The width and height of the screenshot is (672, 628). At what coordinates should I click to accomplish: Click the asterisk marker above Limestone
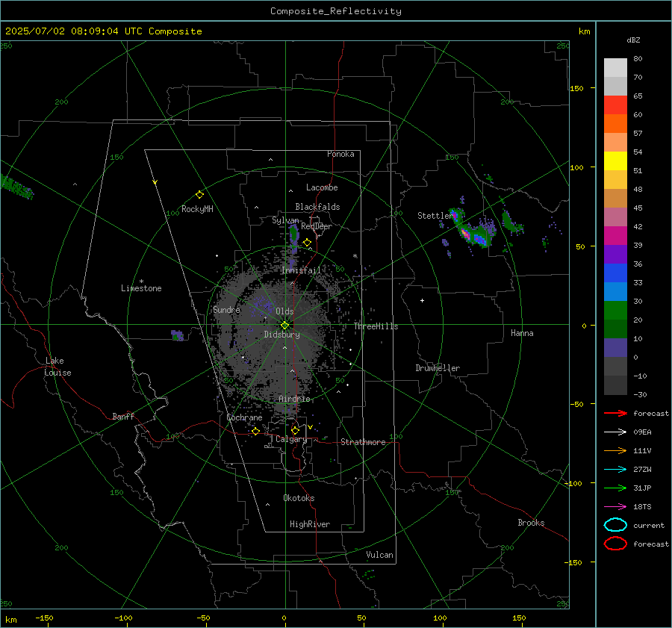click(x=141, y=282)
